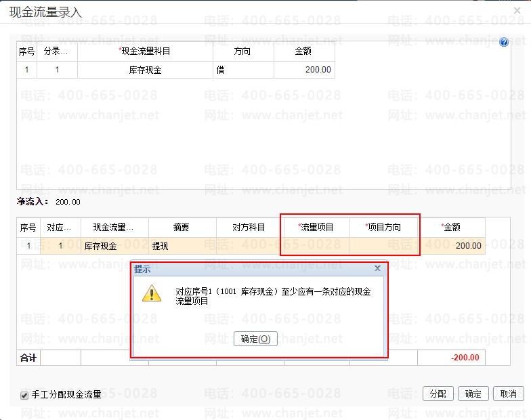Click the 摘要 cell containing 提现
Image resolution: width=531 pixels, height=420 pixels.
coord(182,246)
